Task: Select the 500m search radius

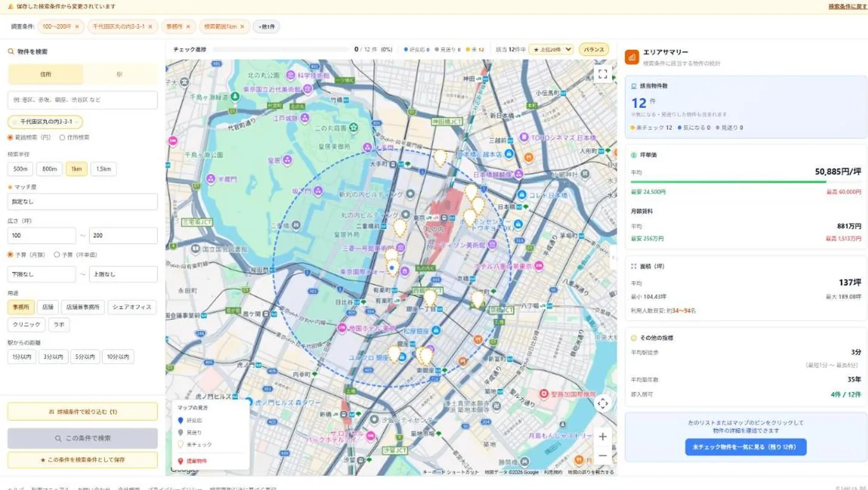Action: [x=20, y=169]
